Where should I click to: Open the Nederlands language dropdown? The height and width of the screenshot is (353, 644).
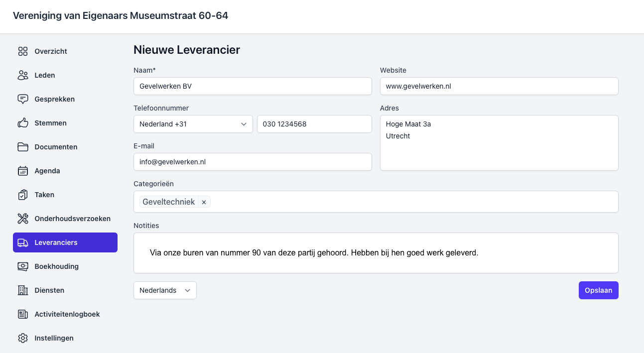[165, 290]
